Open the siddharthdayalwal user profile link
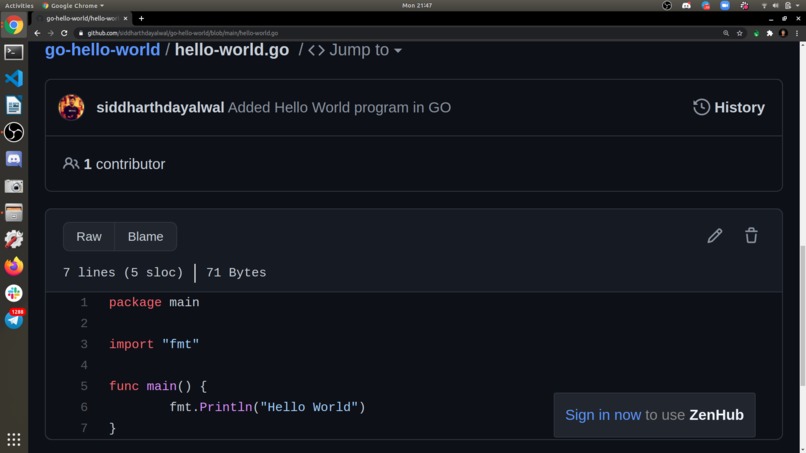 coord(160,107)
